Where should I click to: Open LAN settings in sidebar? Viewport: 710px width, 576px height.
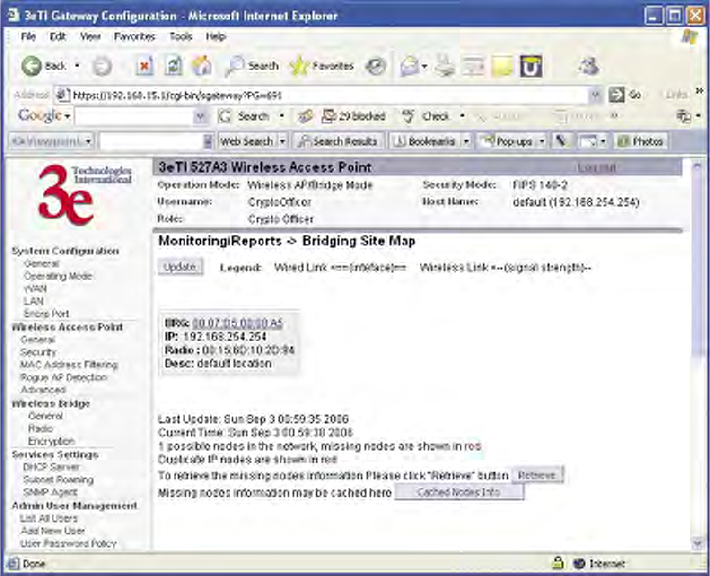(34, 301)
